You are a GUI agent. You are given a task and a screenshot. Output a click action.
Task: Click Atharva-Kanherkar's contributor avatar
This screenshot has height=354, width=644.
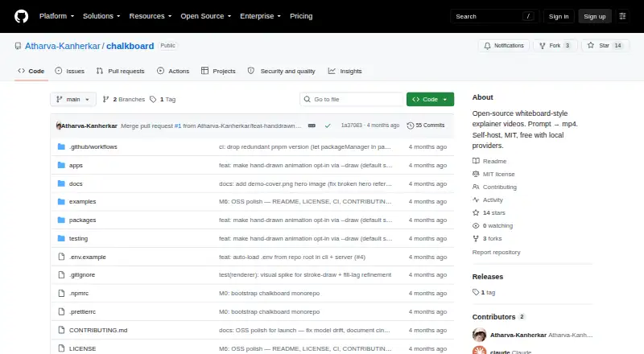(479, 335)
